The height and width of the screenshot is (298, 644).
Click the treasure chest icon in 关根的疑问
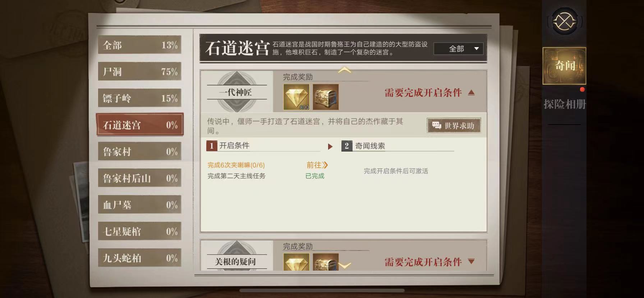point(326,262)
